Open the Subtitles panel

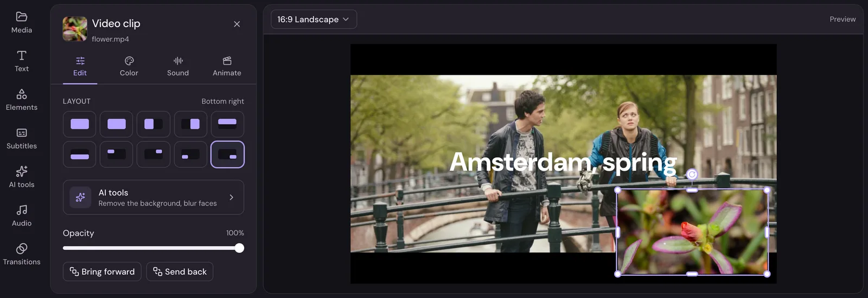22,139
